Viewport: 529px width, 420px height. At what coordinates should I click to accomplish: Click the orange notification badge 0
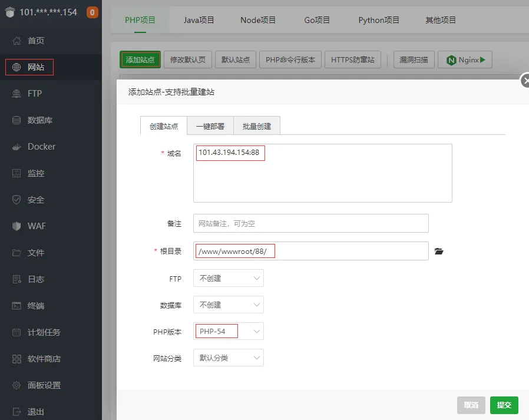[92, 12]
